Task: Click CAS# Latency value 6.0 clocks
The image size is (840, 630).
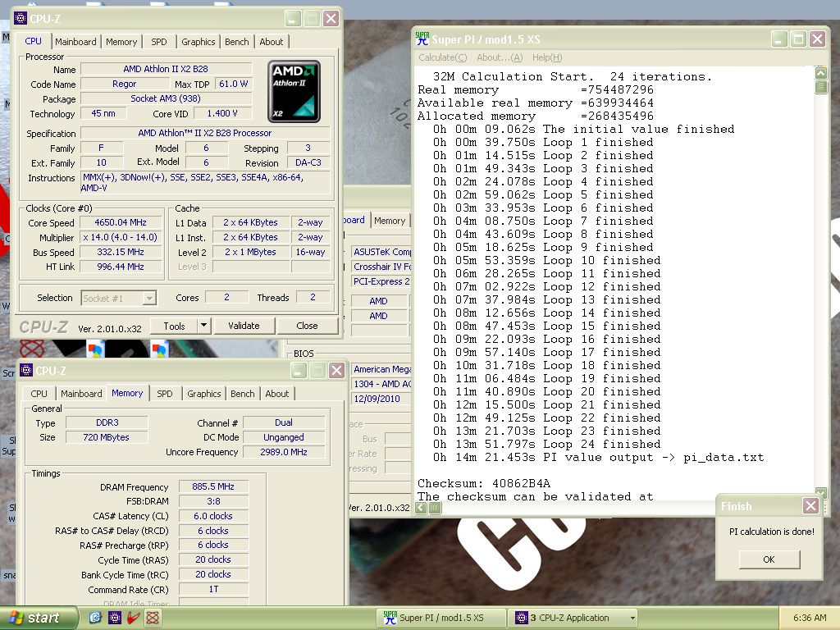Action: coord(213,516)
